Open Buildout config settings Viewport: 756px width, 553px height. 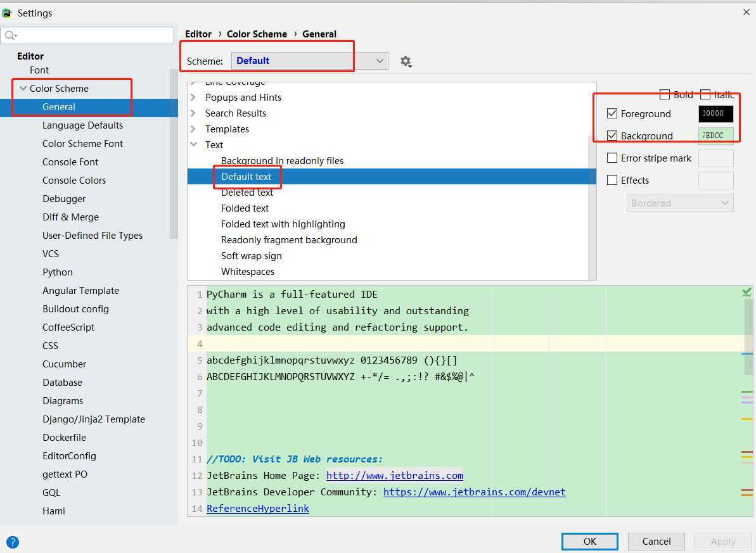pyautogui.click(x=75, y=309)
